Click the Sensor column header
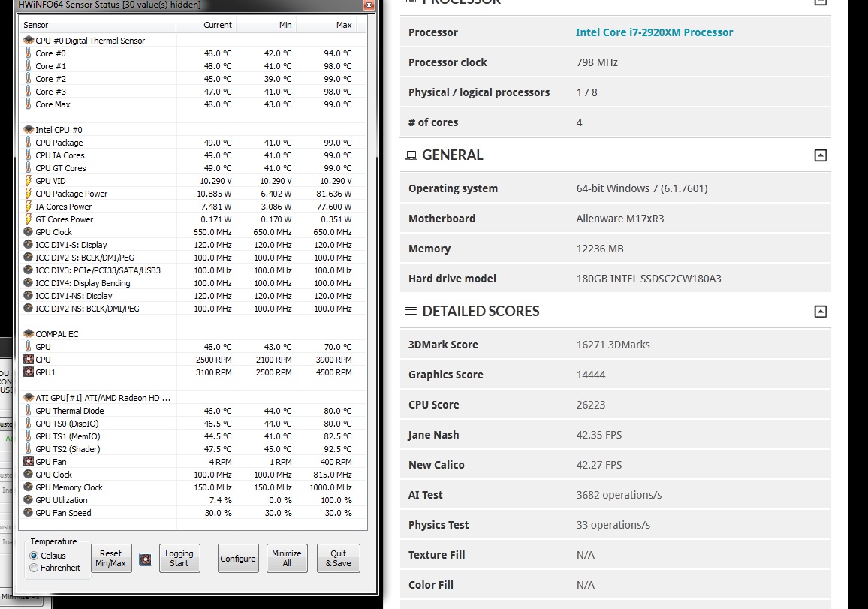The width and height of the screenshot is (868, 609). [x=98, y=25]
